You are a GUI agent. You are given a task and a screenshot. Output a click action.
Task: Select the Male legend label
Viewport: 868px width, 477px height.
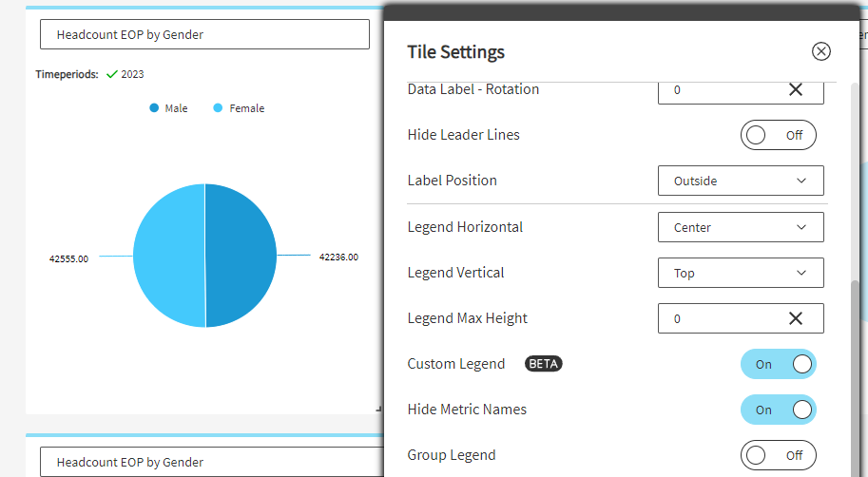(x=176, y=108)
